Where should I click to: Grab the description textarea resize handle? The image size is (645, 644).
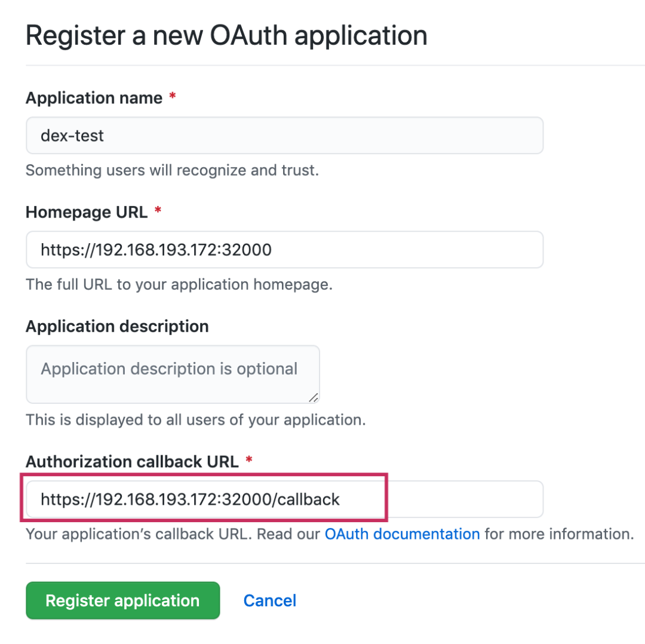tap(314, 397)
